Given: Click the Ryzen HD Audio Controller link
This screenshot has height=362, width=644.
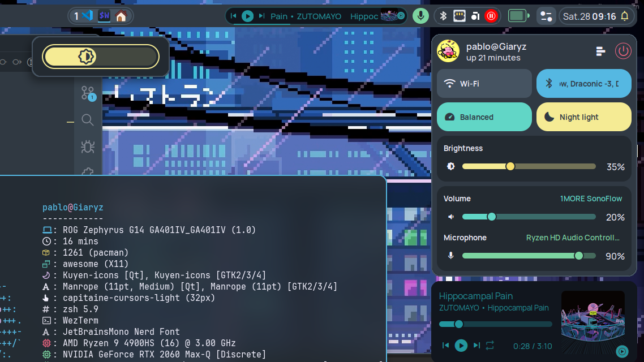Looking at the screenshot, I should pos(572,238).
